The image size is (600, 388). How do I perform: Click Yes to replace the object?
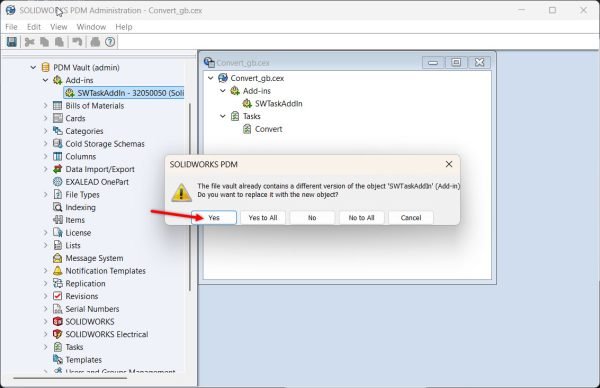214,218
